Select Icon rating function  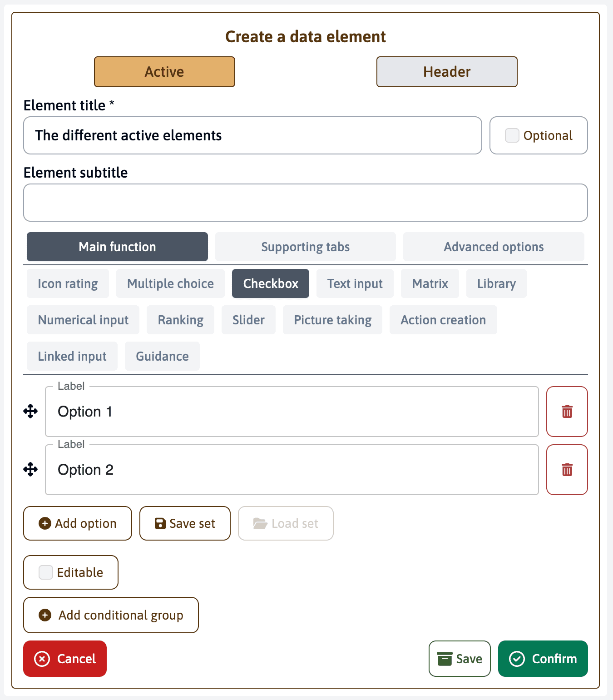(68, 283)
